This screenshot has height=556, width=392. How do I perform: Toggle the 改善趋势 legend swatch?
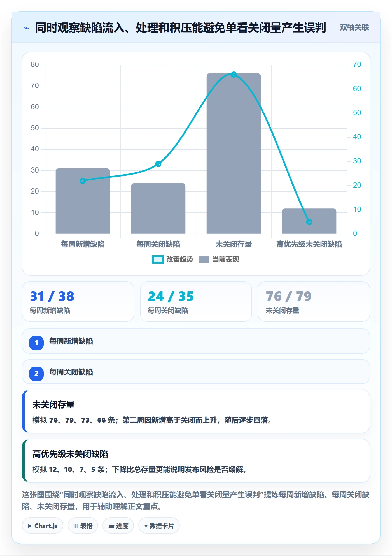158,260
